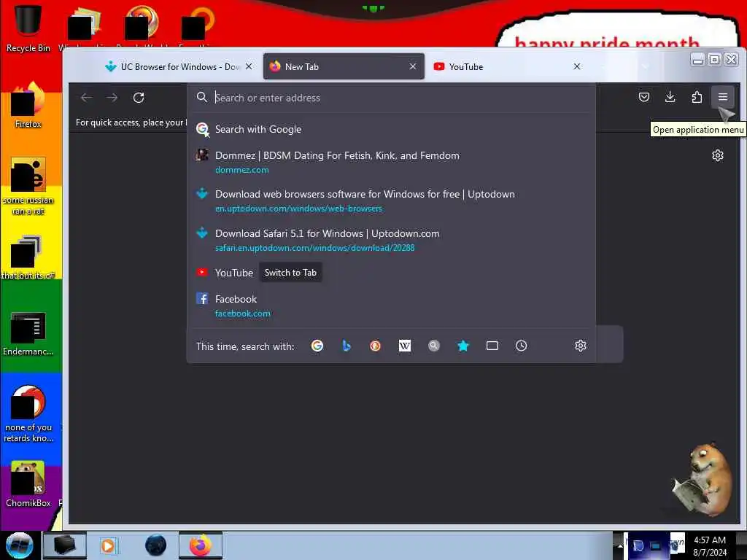
Task: Open the ChomikBox desktop icon
Action: [28, 484]
